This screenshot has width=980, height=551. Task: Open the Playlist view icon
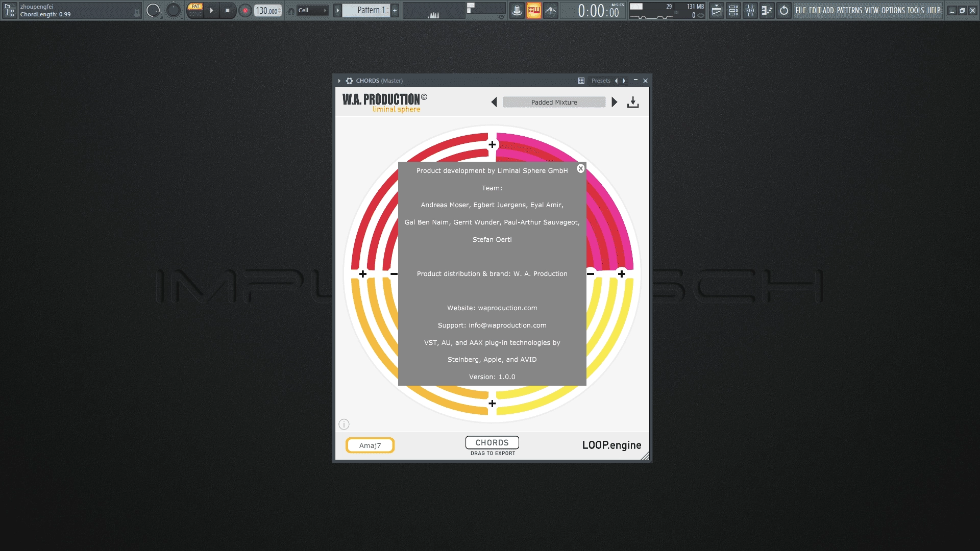[717, 10]
